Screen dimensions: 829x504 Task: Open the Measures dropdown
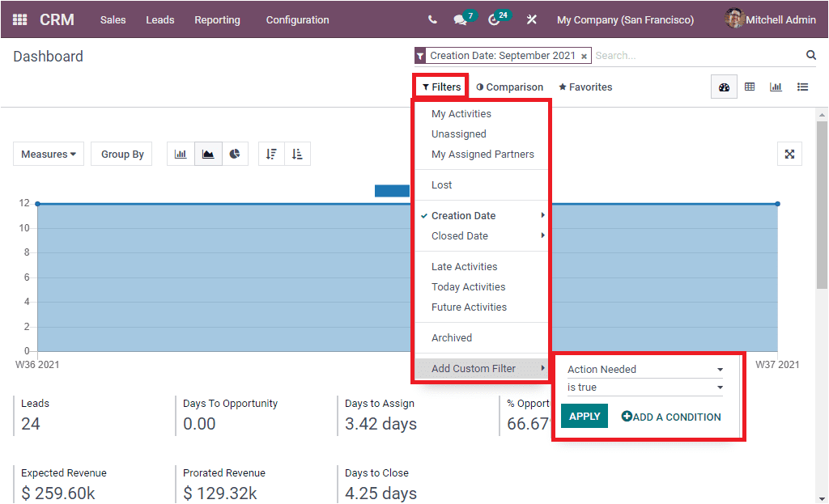coord(48,154)
